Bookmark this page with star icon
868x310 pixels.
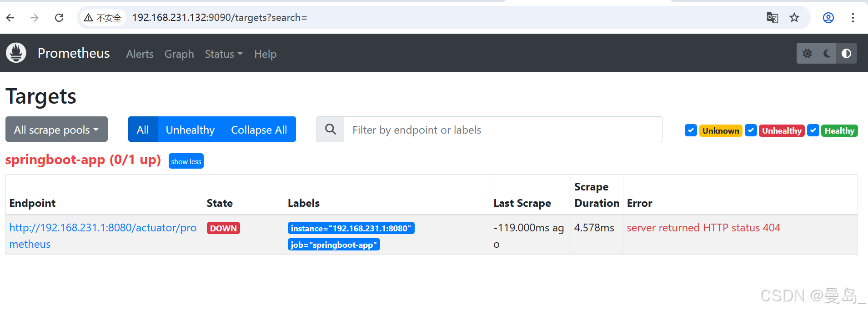pyautogui.click(x=794, y=18)
